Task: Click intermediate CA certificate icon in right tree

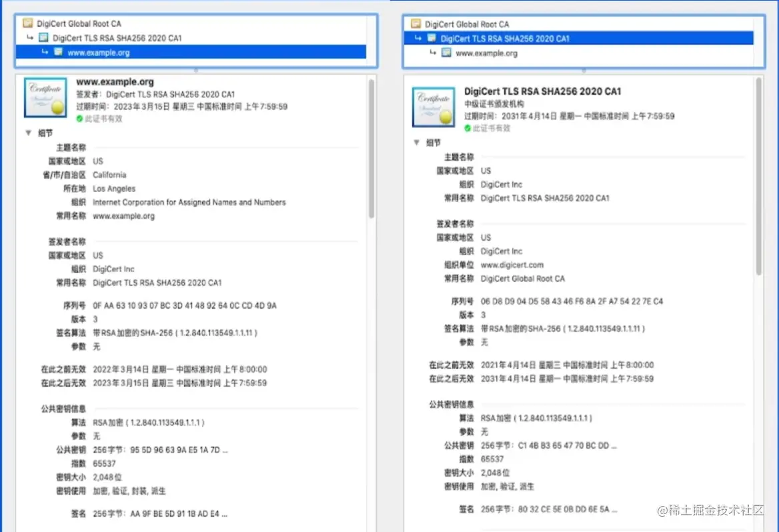Action: tap(432, 38)
